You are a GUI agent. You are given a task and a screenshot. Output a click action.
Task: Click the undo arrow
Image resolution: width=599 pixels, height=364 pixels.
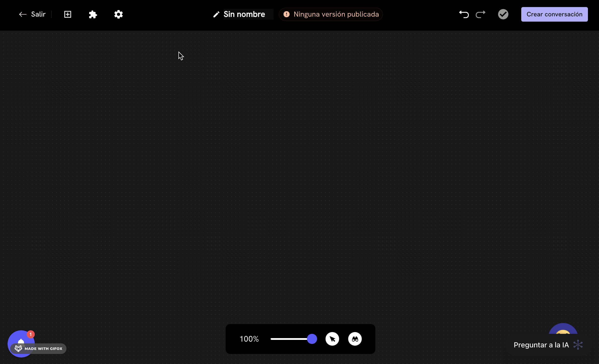[x=464, y=14]
